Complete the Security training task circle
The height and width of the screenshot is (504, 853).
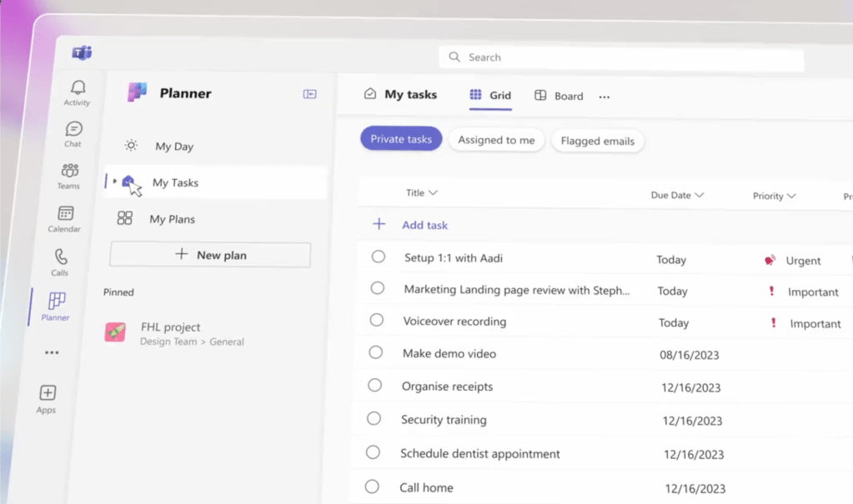tap(374, 418)
